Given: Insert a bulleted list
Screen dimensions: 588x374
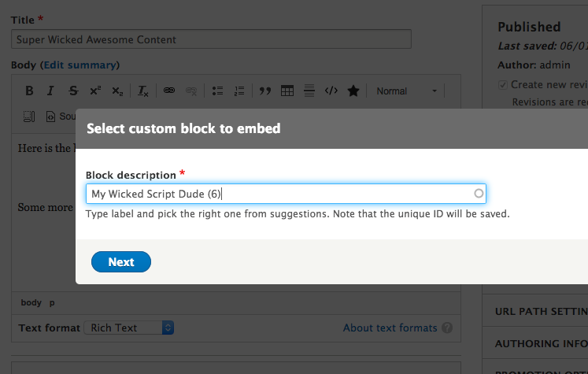Looking at the screenshot, I should coord(218,91).
